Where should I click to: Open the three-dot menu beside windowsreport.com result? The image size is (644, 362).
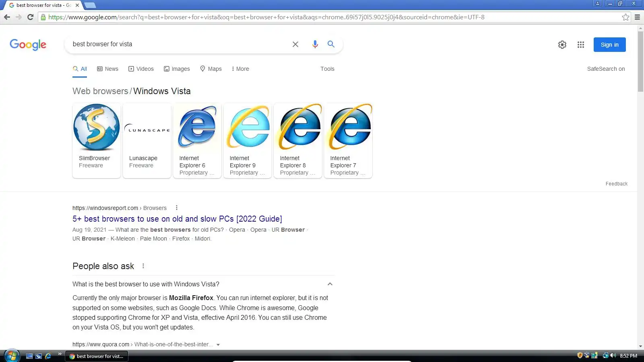176,208
